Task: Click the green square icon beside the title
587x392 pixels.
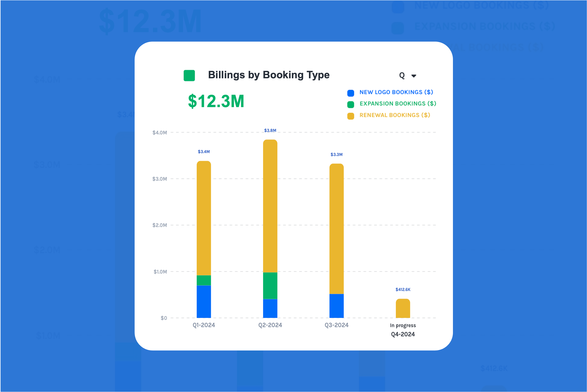Action: click(x=189, y=75)
